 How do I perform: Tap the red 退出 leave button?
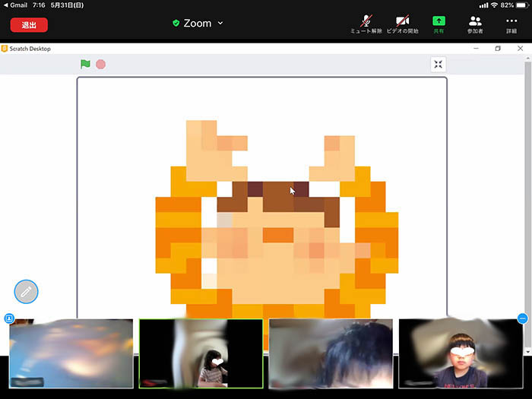(29, 25)
